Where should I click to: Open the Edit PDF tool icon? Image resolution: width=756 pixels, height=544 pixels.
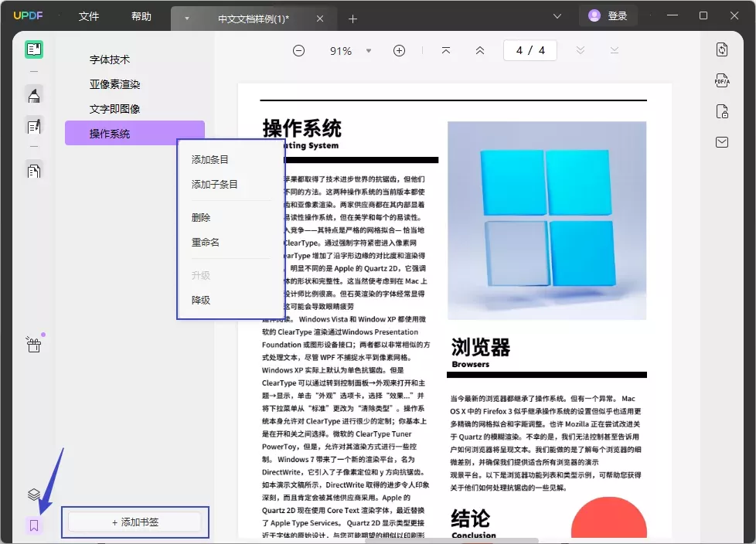(34, 126)
